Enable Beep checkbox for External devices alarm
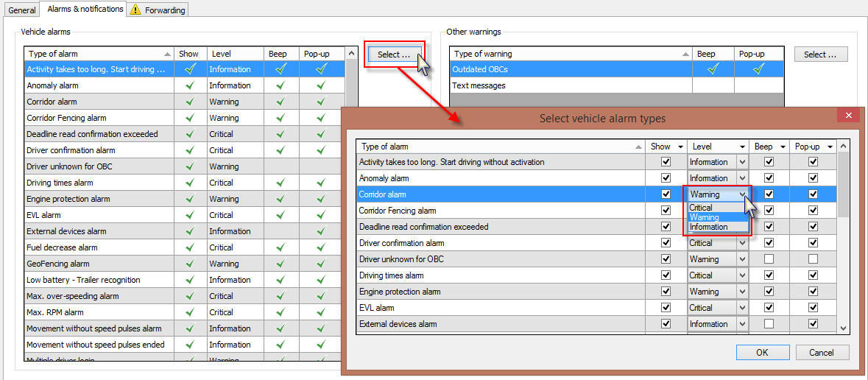This screenshot has width=868, height=380. [x=769, y=324]
